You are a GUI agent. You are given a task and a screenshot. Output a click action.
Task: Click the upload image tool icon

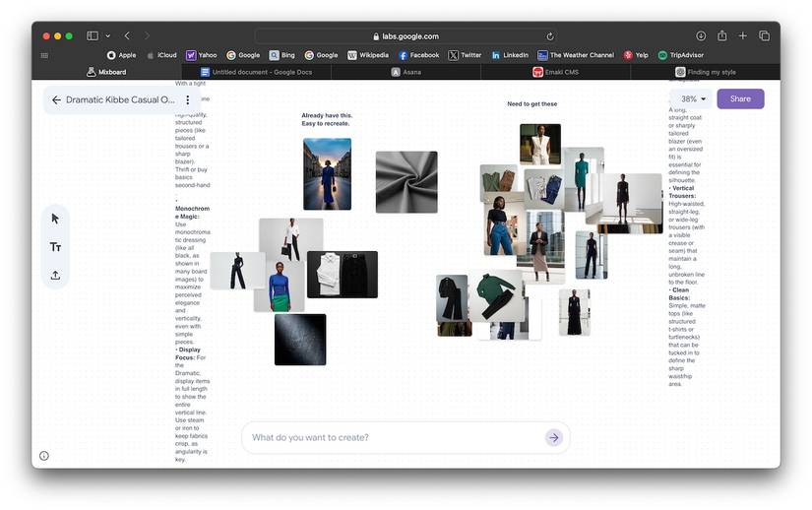[55, 276]
